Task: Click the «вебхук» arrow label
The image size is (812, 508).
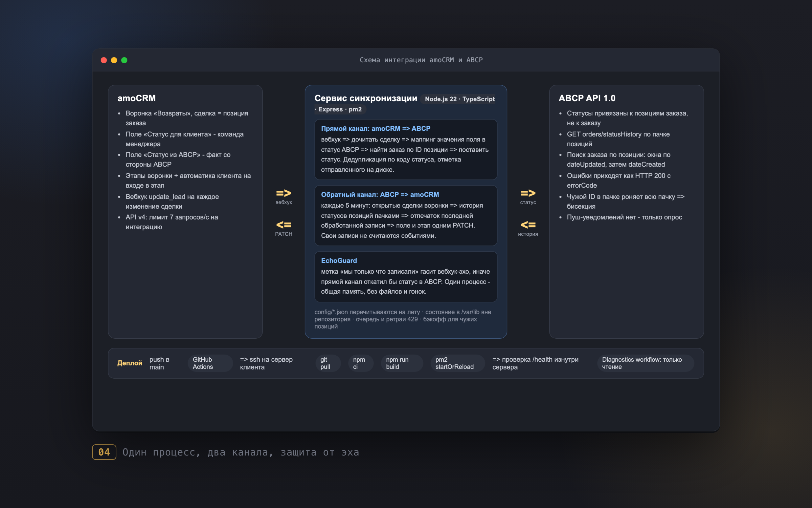Action: click(x=284, y=202)
